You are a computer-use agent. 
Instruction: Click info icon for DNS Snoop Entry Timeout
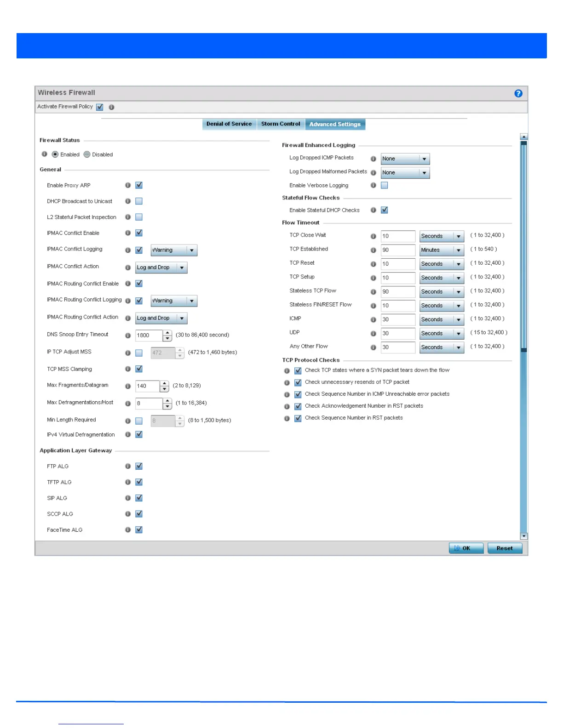[x=128, y=336]
